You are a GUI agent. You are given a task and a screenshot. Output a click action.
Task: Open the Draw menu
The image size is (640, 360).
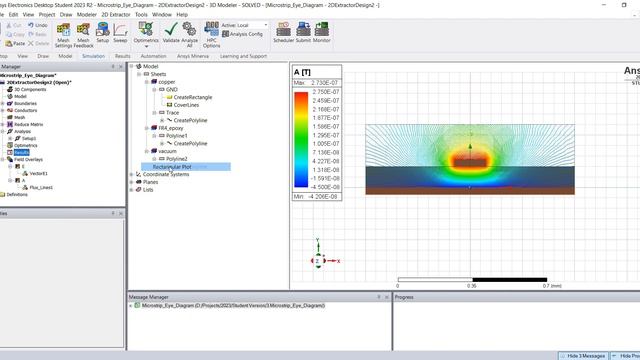coord(66,14)
